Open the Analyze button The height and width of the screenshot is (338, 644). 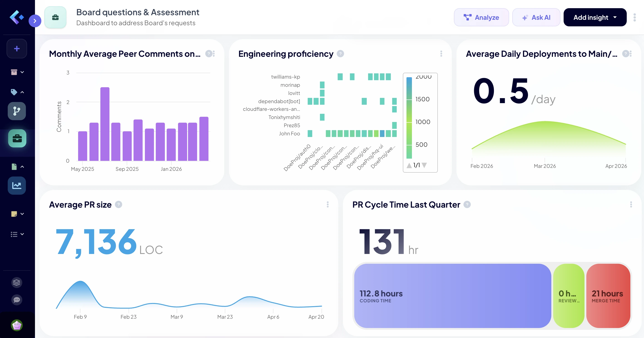[x=481, y=17]
